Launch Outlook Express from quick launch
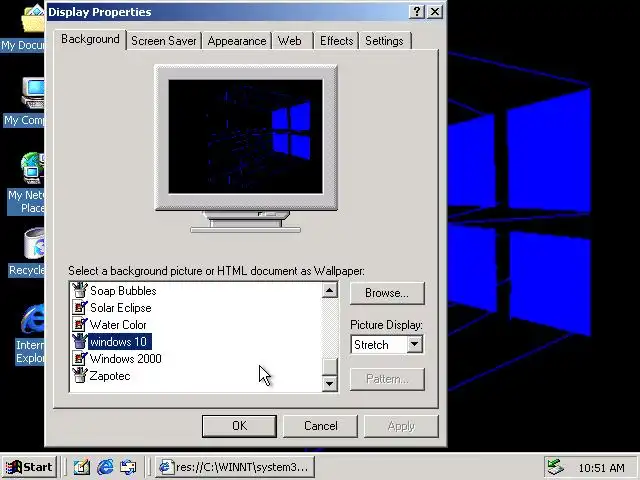This screenshot has height=480, width=640. [128, 467]
